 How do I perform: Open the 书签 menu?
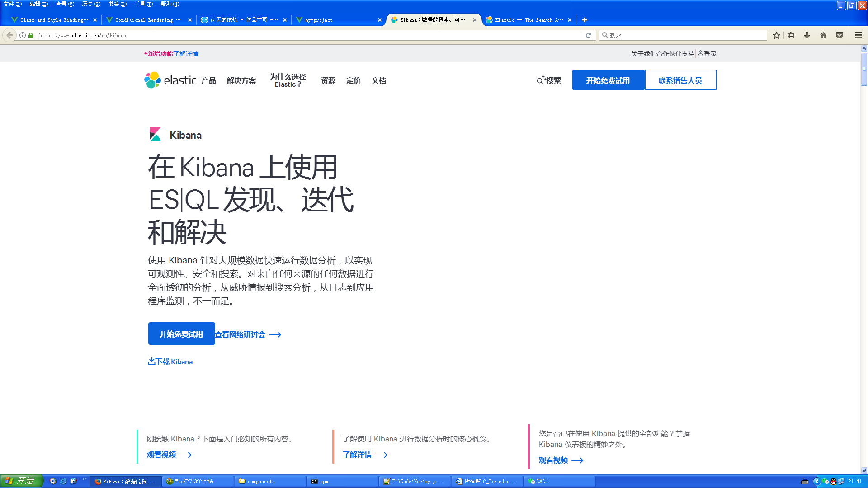[x=117, y=4]
